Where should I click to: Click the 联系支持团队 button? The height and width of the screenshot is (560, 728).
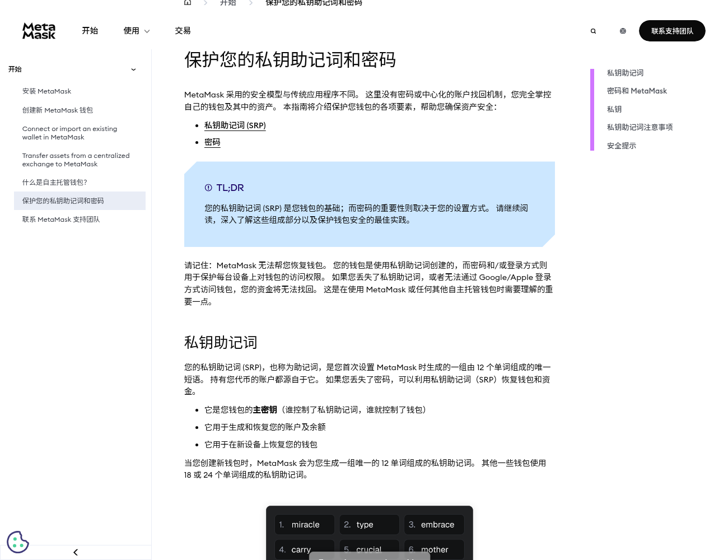click(x=672, y=31)
